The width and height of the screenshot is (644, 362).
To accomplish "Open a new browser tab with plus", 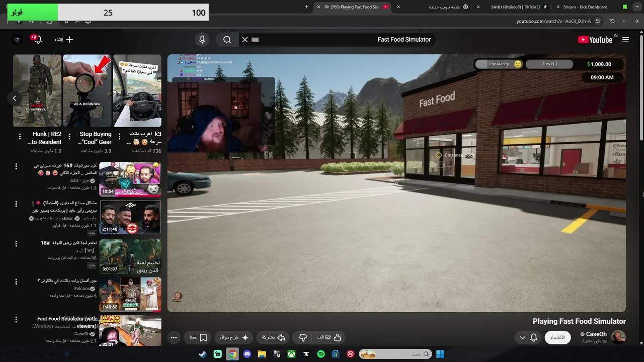I will pos(306,7).
